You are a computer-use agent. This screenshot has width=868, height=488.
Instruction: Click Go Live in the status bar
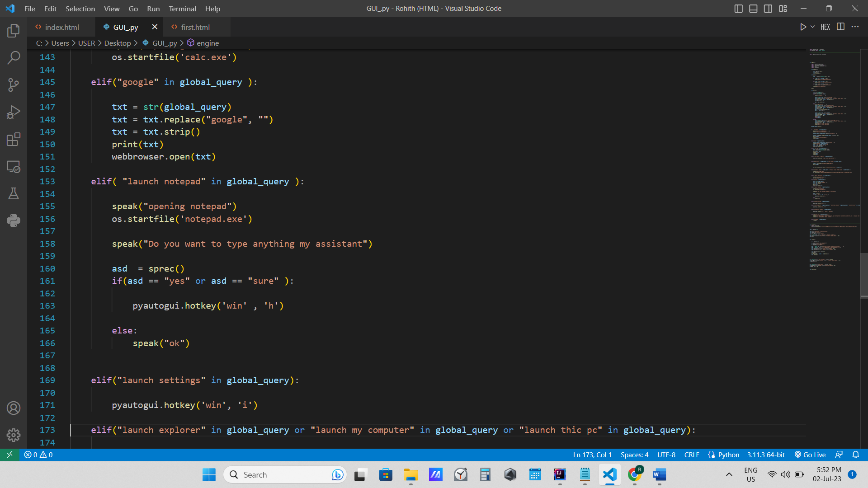tap(810, 455)
